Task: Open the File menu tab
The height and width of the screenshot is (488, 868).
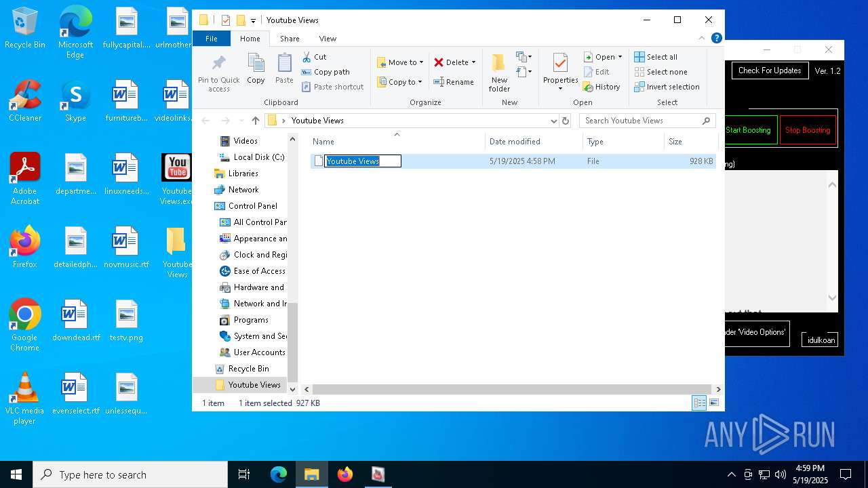Action: click(x=212, y=39)
